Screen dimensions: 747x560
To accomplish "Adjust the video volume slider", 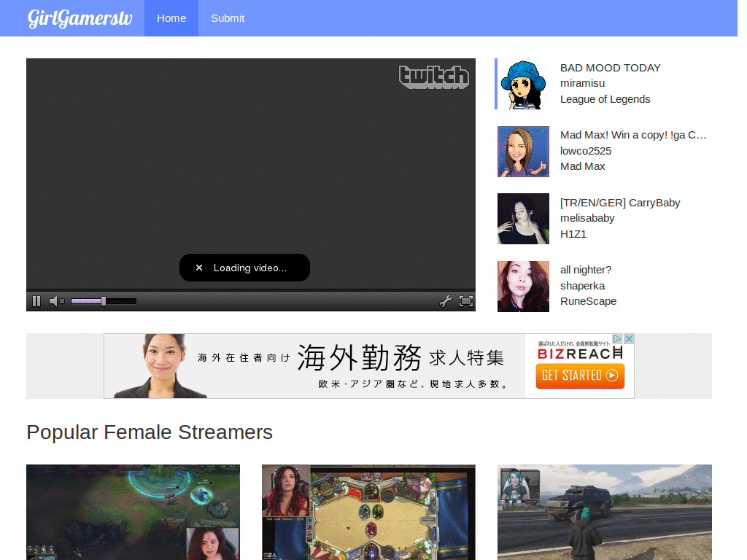I will 104,301.
